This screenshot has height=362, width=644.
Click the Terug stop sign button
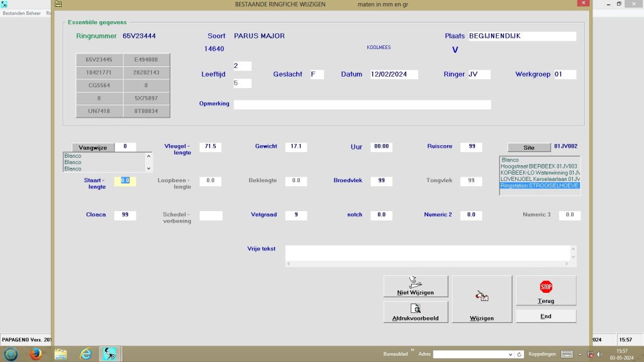[x=546, y=290]
